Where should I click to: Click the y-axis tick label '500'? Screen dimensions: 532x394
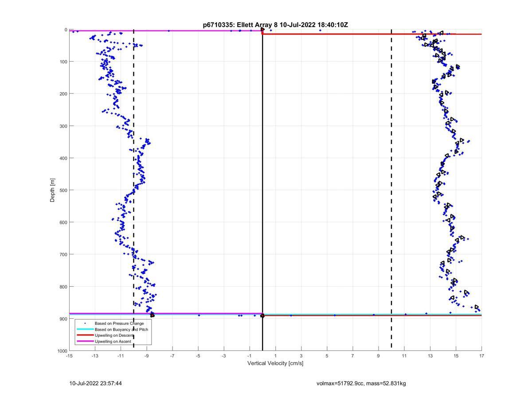[63, 190]
